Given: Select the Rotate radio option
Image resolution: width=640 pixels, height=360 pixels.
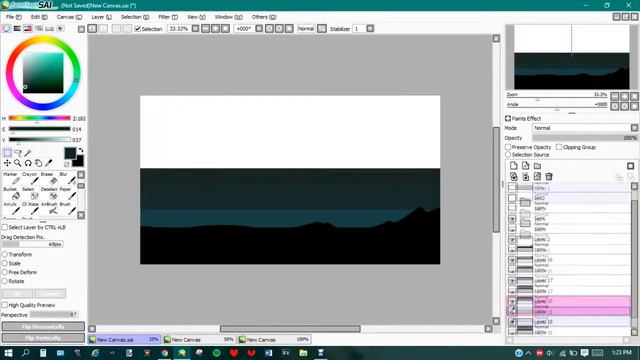Looking at the screenshot, I should tap(4, 281).
